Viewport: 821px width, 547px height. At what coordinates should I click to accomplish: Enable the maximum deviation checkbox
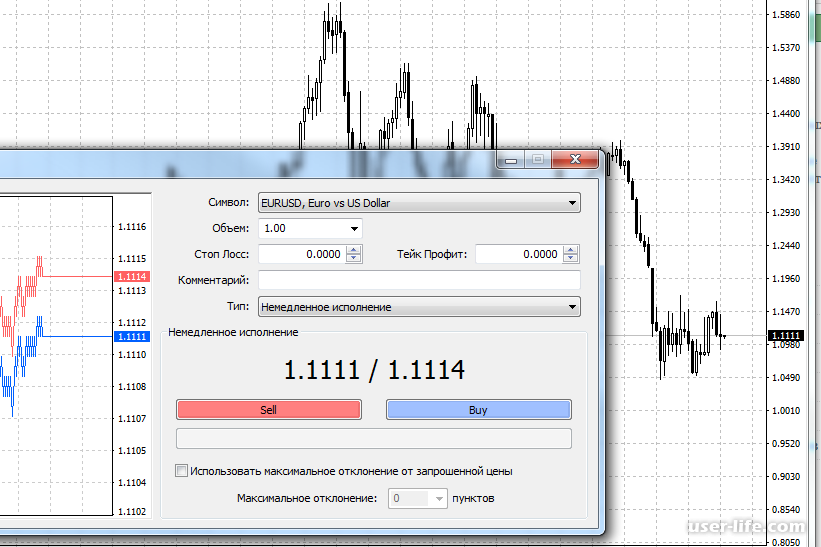click(181, 471)
